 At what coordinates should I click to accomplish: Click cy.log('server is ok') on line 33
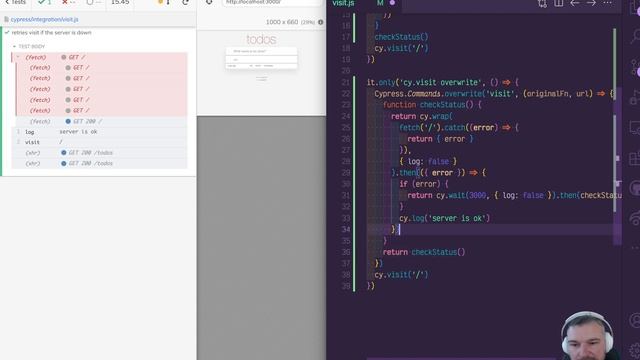pos(444,218)
